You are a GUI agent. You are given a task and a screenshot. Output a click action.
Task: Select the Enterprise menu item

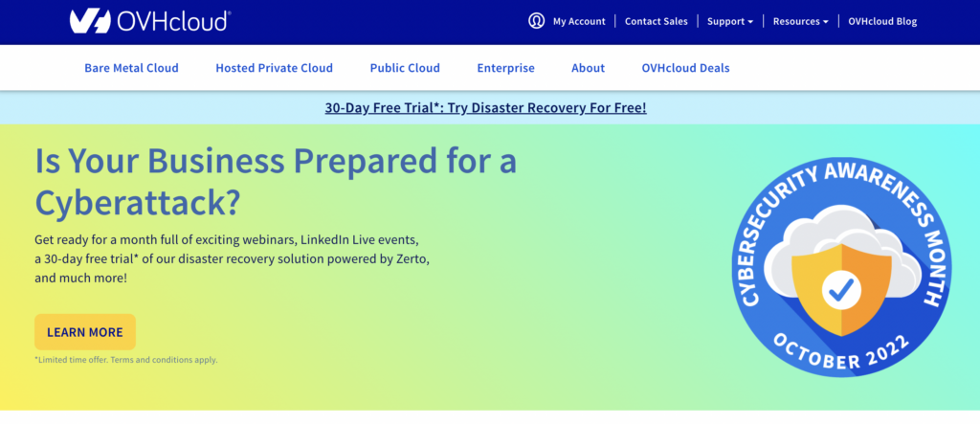505,68
